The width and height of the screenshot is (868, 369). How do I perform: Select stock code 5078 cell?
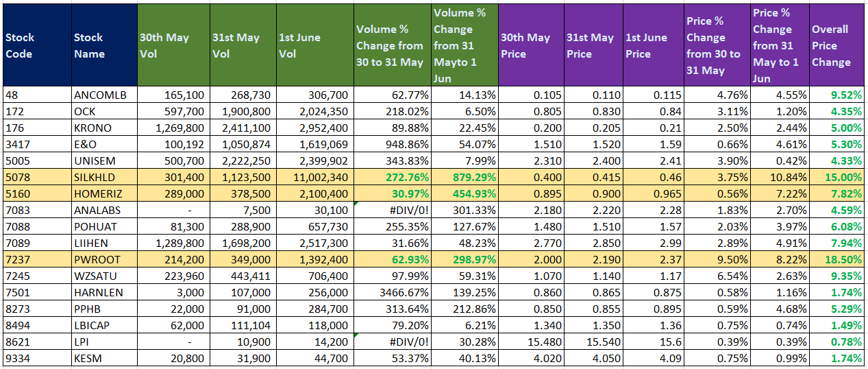(36, 177)
